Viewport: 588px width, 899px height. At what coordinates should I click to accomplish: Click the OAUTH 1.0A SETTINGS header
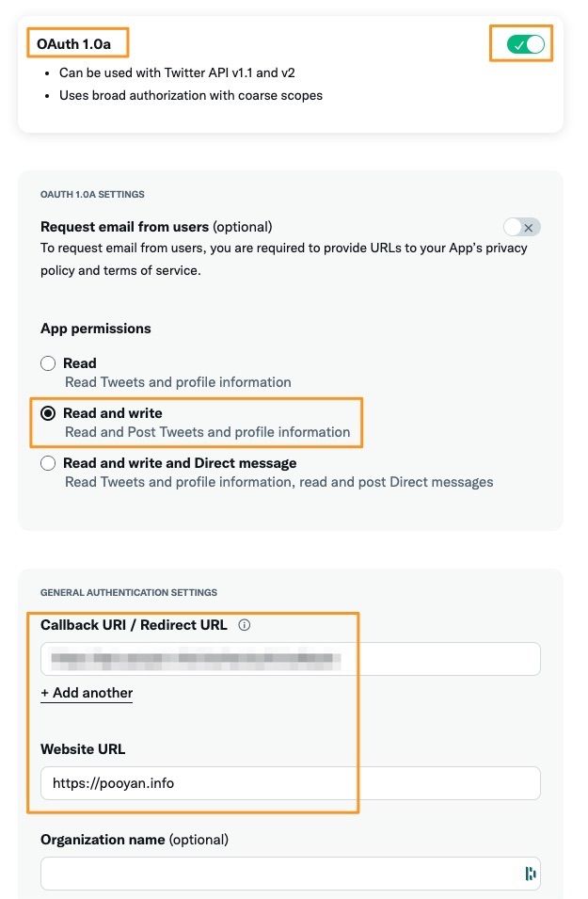(91, 194)
